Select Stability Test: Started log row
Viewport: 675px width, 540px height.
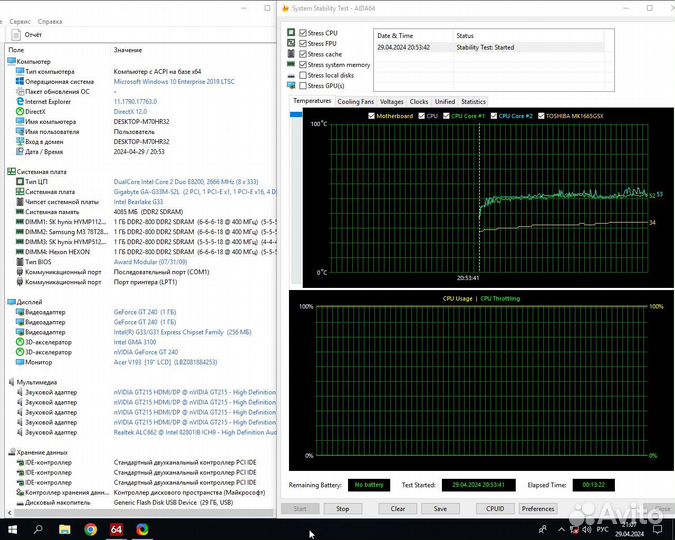[491, 47]
